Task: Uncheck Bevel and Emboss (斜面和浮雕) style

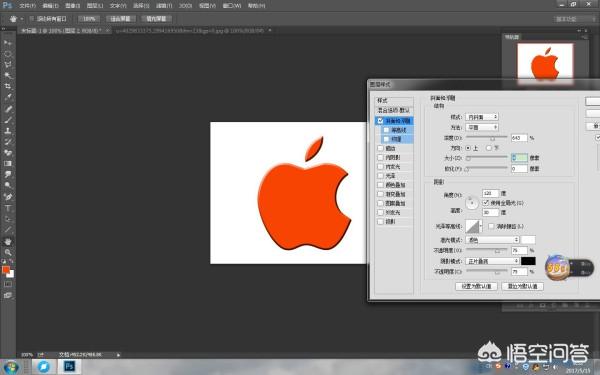Action: point(380,121)
